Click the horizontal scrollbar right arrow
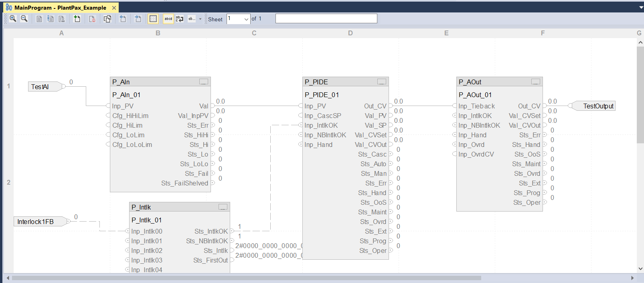644x283 pixels. [632, 278]
